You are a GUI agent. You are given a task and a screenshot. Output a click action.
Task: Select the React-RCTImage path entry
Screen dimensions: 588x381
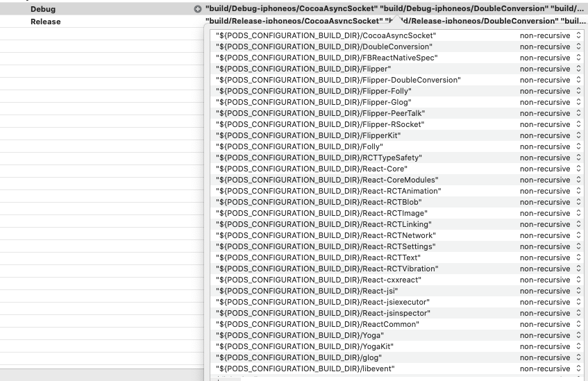(321, 213)
